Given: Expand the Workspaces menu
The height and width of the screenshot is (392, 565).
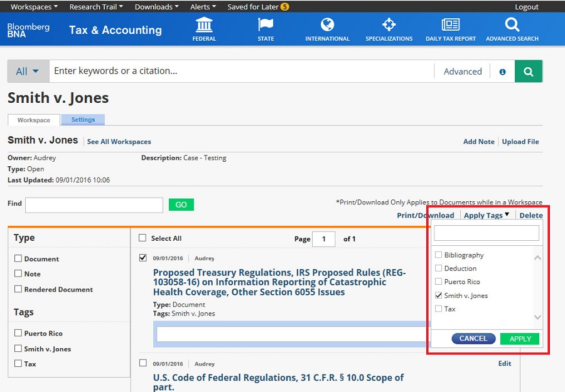Looking at the screenshot, I should click(x=34, y=7).
